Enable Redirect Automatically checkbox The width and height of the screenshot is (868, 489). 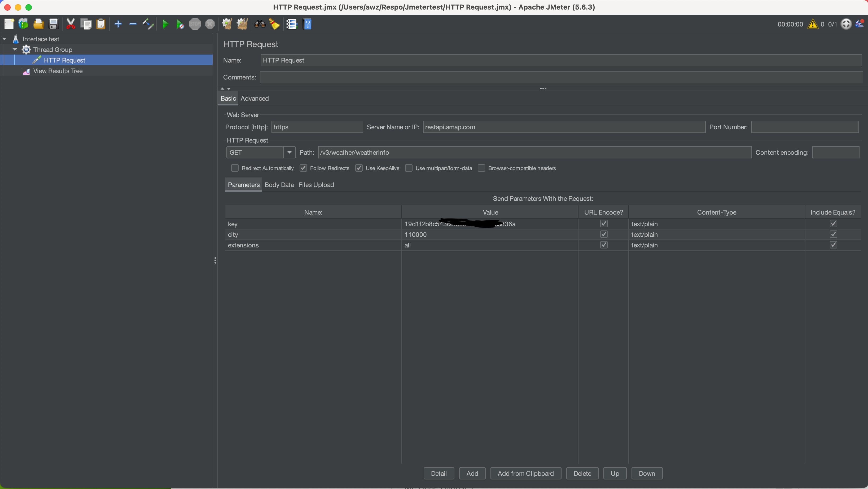point(235,168)
